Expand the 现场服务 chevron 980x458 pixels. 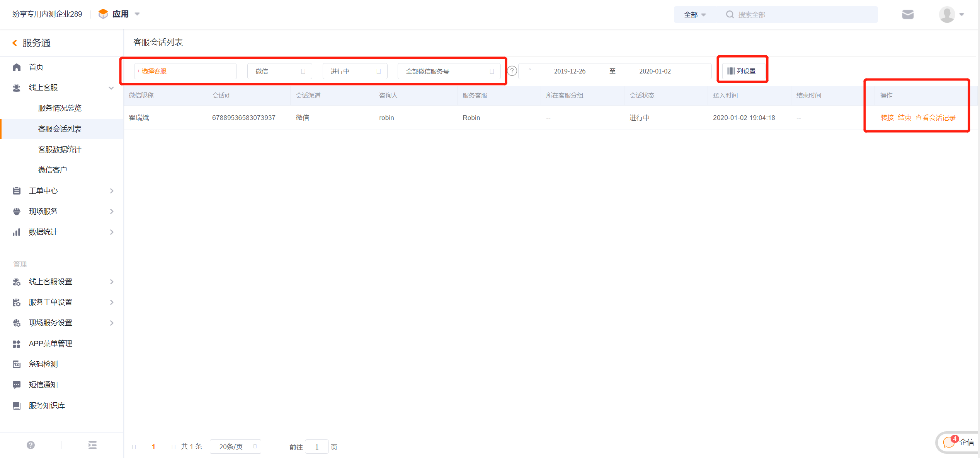[112, 211]
